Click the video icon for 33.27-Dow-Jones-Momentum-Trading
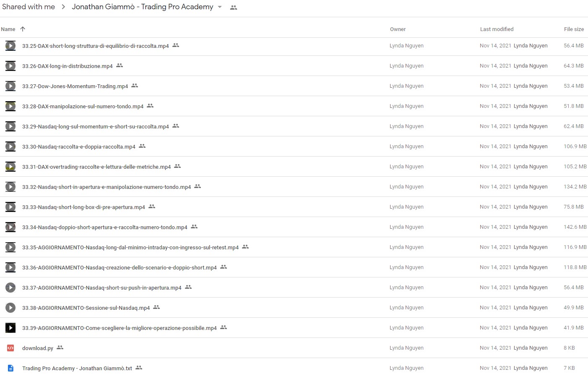The image size is (588, 374). (x=10, y=86)
